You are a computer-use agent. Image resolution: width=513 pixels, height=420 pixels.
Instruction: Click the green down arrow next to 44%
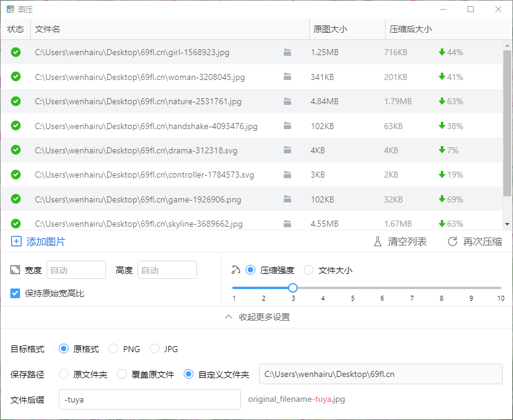[442, 52]
